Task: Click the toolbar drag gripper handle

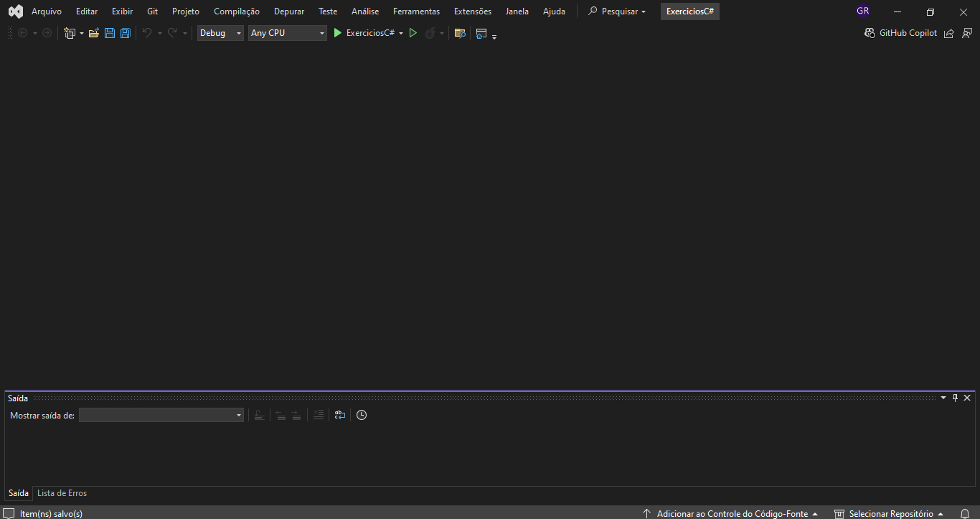Action: (9, 33)
